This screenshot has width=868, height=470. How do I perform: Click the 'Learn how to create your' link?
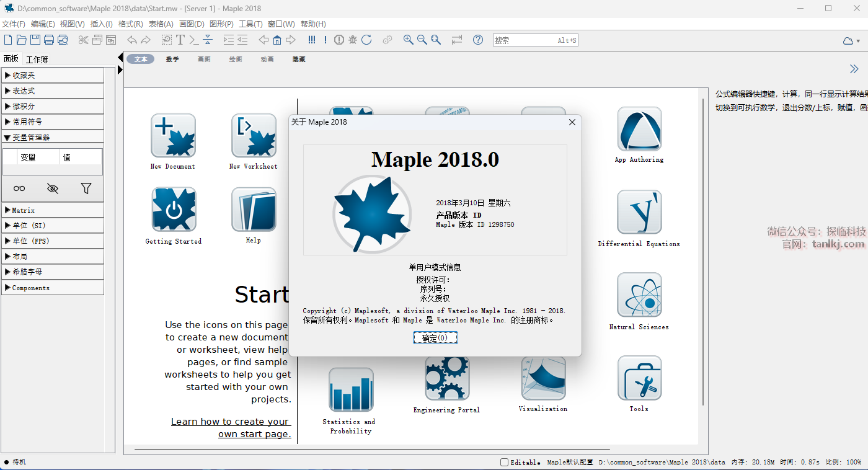coord(230,422)
